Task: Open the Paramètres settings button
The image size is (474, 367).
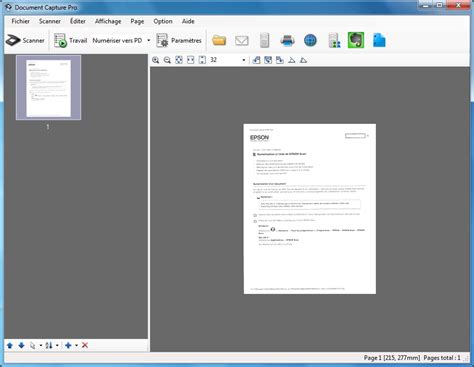Action: tap(179, 40)
